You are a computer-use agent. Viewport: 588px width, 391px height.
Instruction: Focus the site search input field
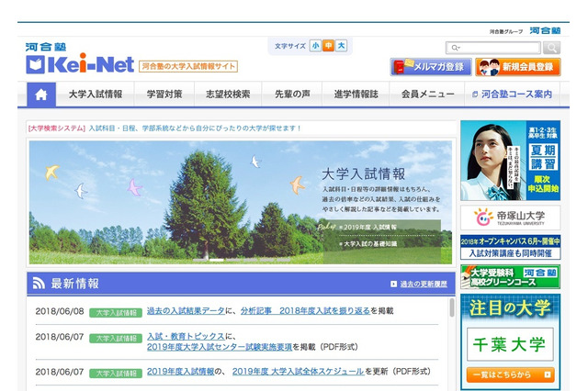pos(493,48)
